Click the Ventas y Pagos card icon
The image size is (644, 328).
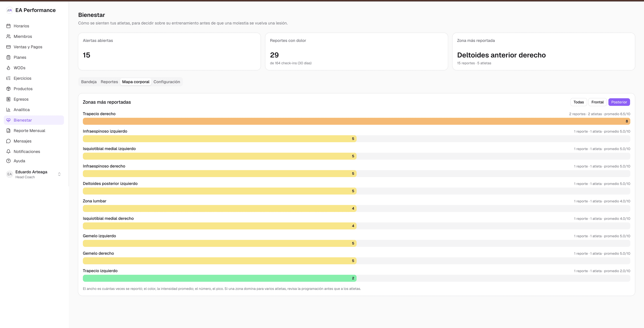[x=9, y=47]
